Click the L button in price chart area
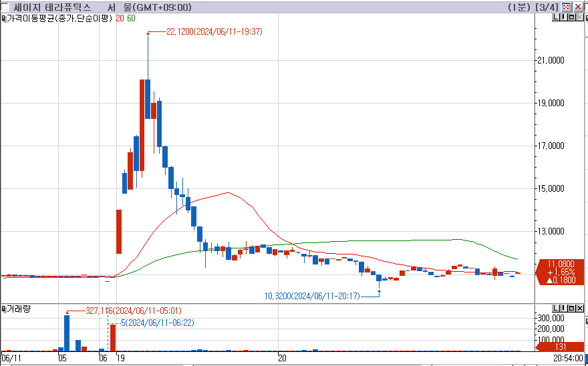This screenshot has height=366, width=588. [555, 17]
